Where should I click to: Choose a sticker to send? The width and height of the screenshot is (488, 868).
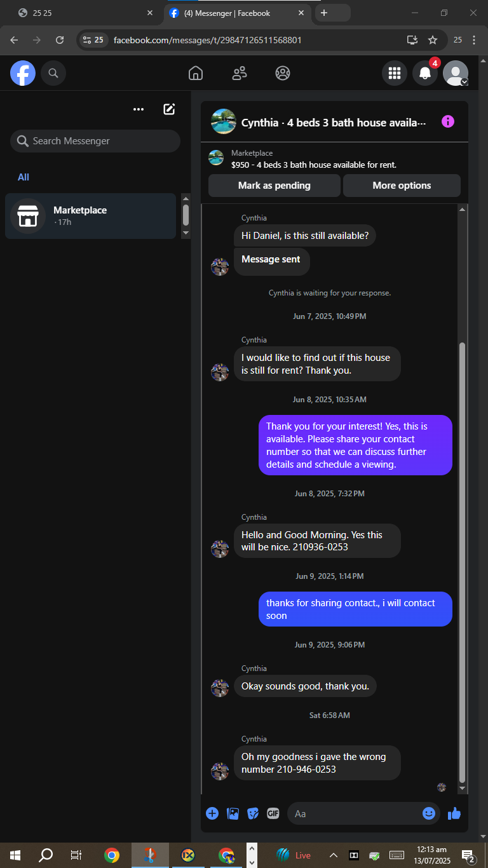tap(253, 813)
